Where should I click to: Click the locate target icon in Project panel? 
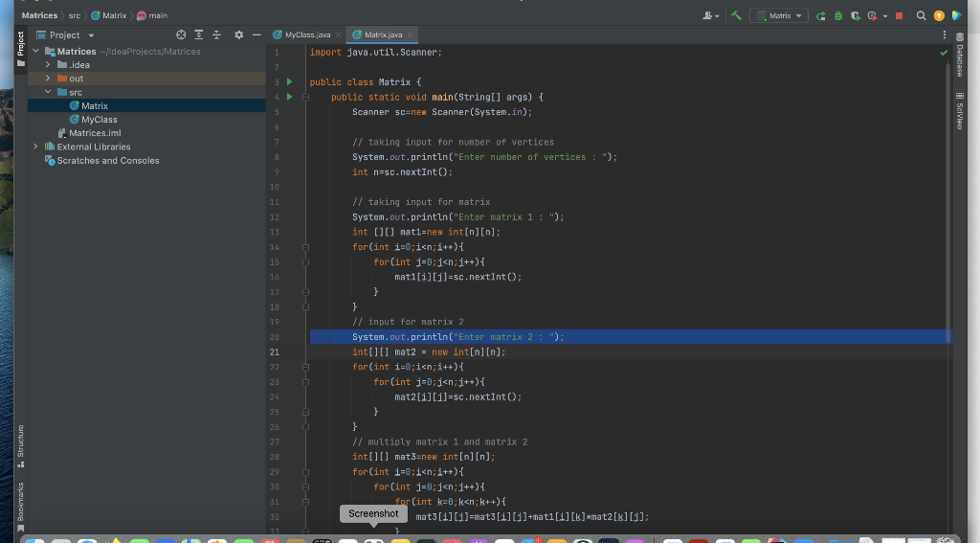181,34
